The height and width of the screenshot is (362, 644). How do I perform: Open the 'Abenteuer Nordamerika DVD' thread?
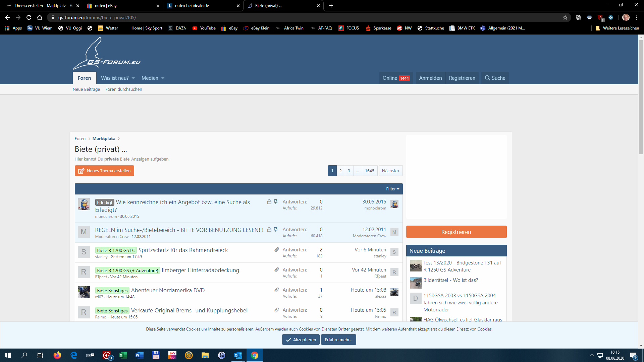click(168, 290)
